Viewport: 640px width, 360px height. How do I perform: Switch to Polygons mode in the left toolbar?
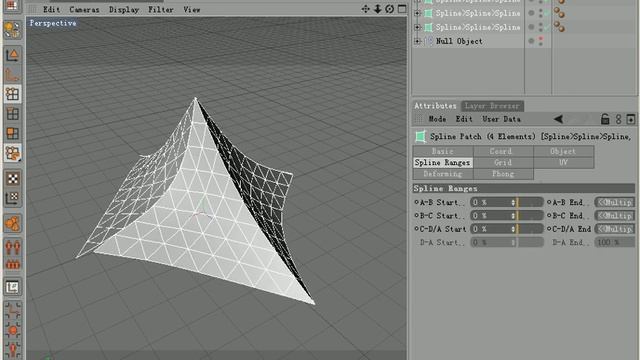(12, 133)
